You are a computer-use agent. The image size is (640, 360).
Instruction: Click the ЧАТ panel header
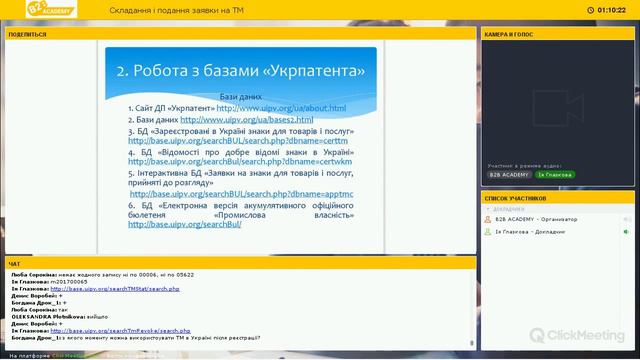(240, 264)
